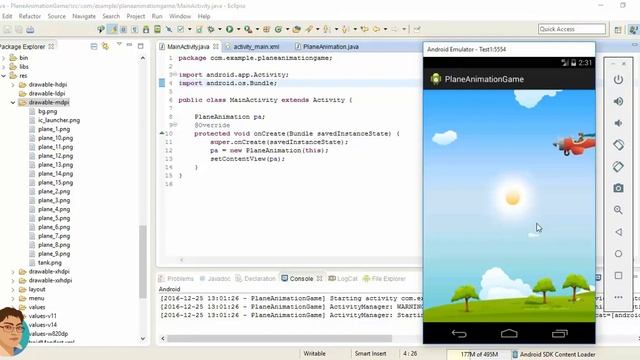Viewport: 640px width, 360px height.
Task: Click emulator volume up icon
Action: 618,101
